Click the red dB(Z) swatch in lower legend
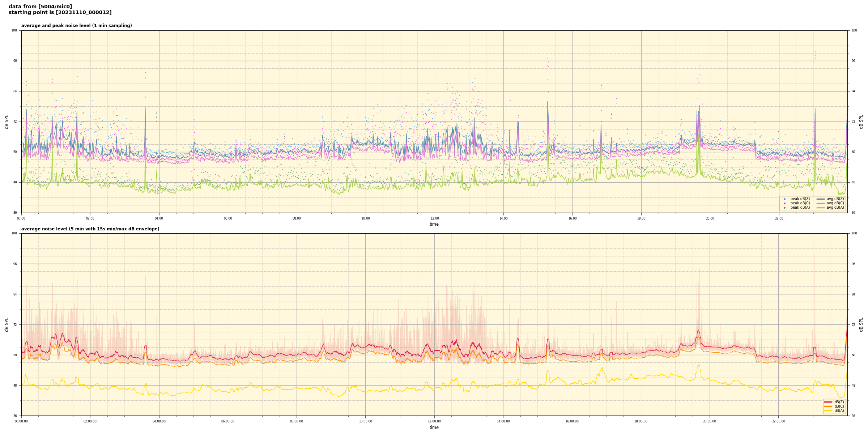Viewport: 868px width, 434px height. point(828,402)
